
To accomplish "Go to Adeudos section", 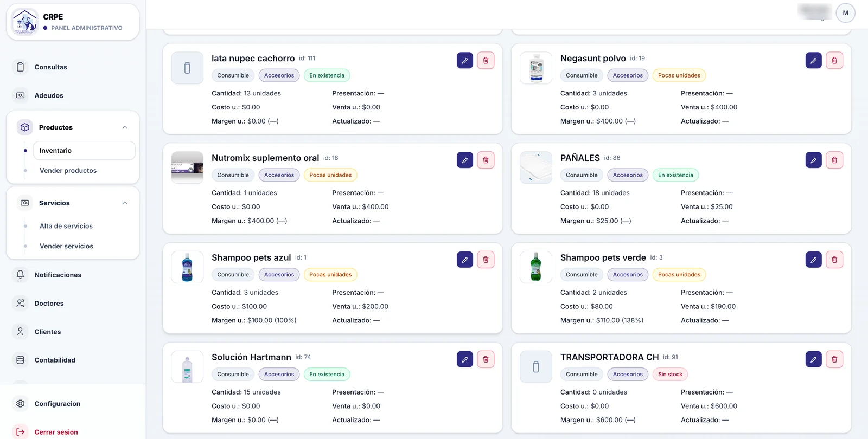I will [73, 95].
